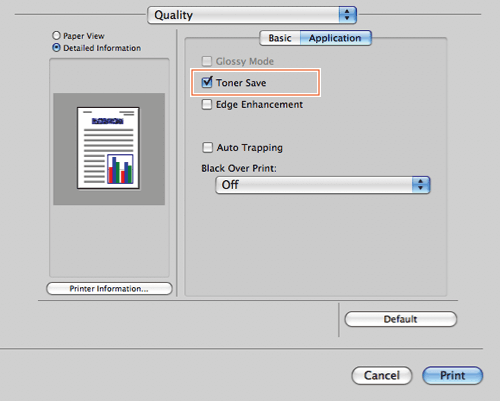
Task: Enable the Auto Trapping checkbox
Action: point(207,147)
